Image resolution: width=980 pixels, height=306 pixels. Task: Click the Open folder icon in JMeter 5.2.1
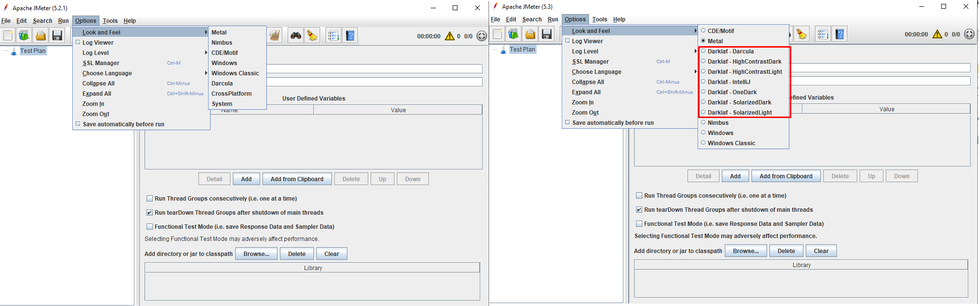click(x=41, y=35)
